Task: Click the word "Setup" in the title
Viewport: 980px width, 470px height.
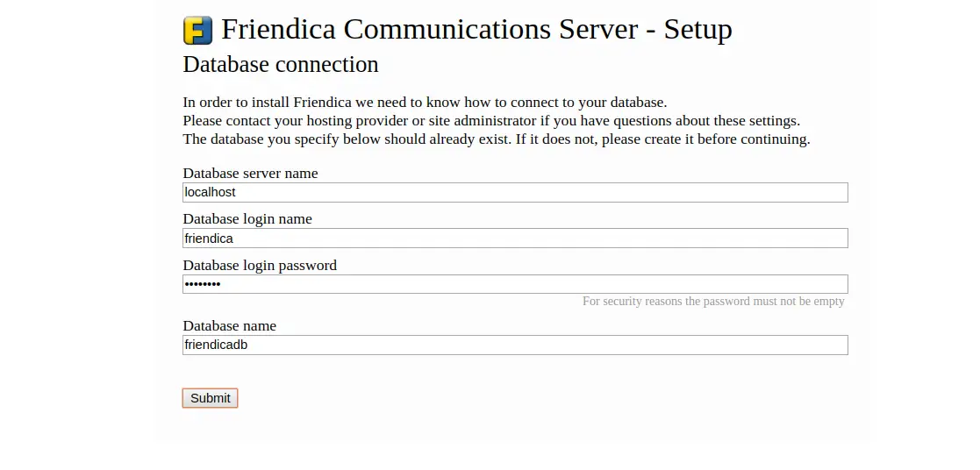Action: point(697,30)
